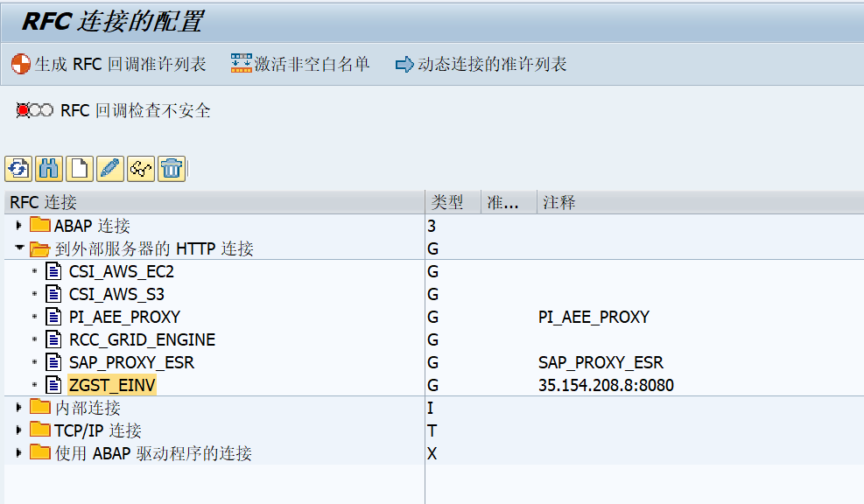Image resolution: width=864 pixels, height=504 pixels.
Task: Click the glasses display icon
Action: point(141,169)
